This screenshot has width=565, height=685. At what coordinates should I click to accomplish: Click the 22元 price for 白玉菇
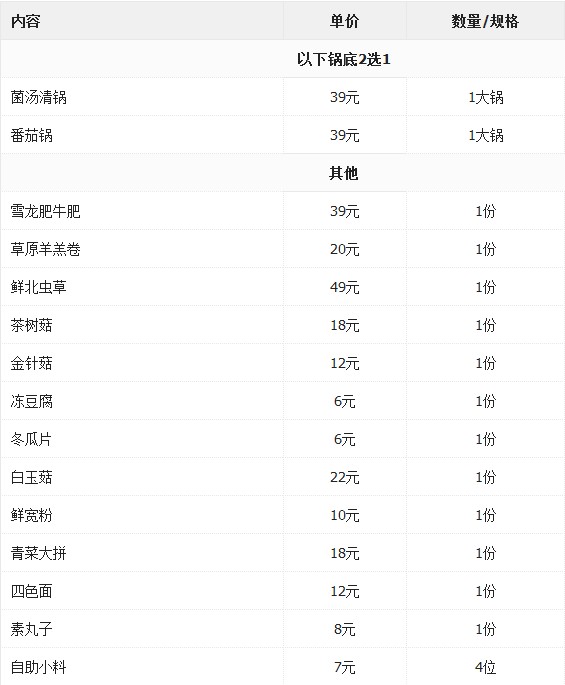(x=345, y=477)
